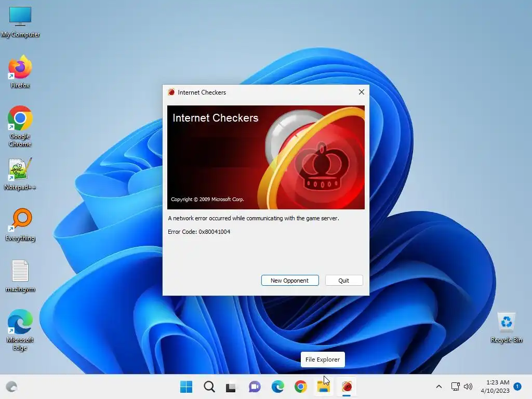Open the volume speaker tray icon
The image size is (532, 399).
pos(468,387)
